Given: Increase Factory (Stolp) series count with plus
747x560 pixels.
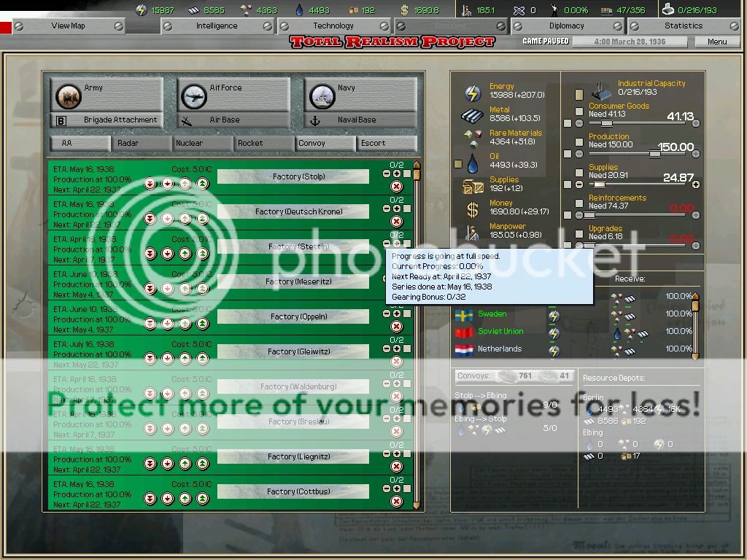Looking at the screenshot, I should point(397,174).
